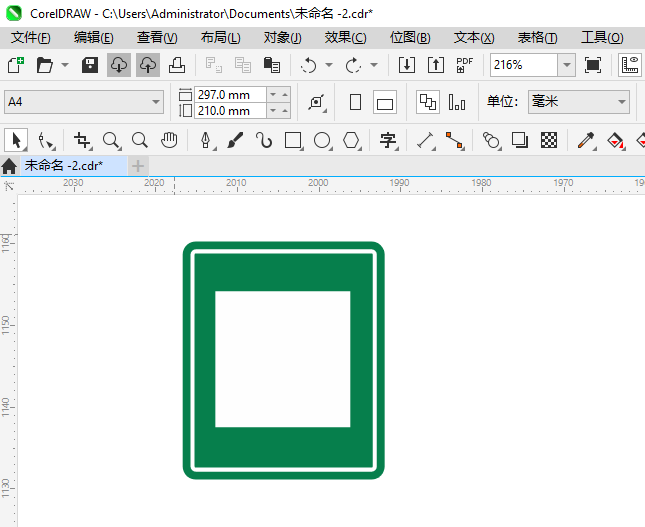Click the page width 297.0 mm field
This screenshot has height=527, width=645.
point(230,95)
